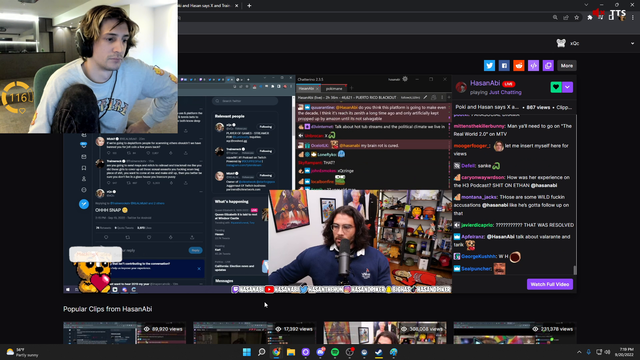Open File Explorer from the taskbar
This screenshot has width=640, height=360.
pos(291,352)
